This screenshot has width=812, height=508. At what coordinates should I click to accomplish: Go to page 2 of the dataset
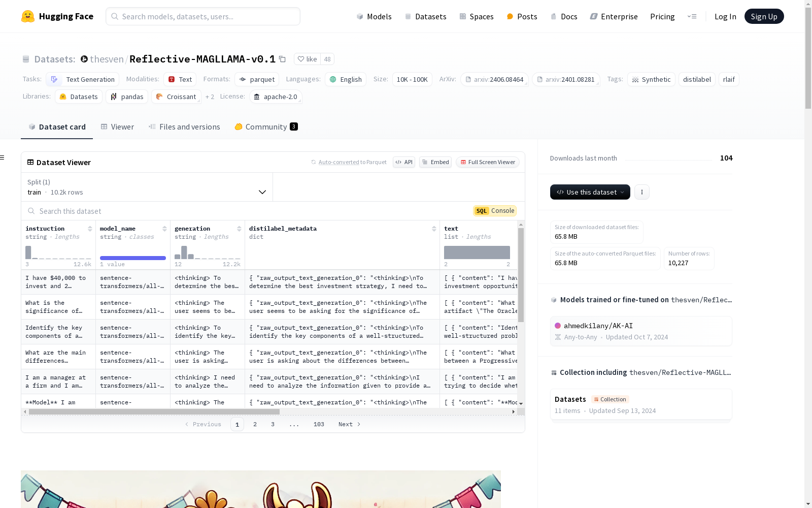pyautogui.click(x=255, y=424)
